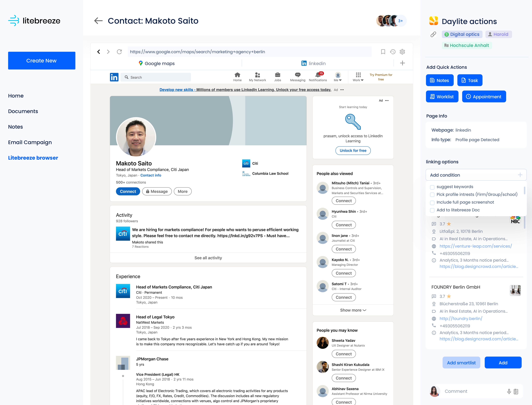The width and height of the screenshot is (532, 405).
Task: Check Include full page screenshot
Action: click(x=432, y=202)
